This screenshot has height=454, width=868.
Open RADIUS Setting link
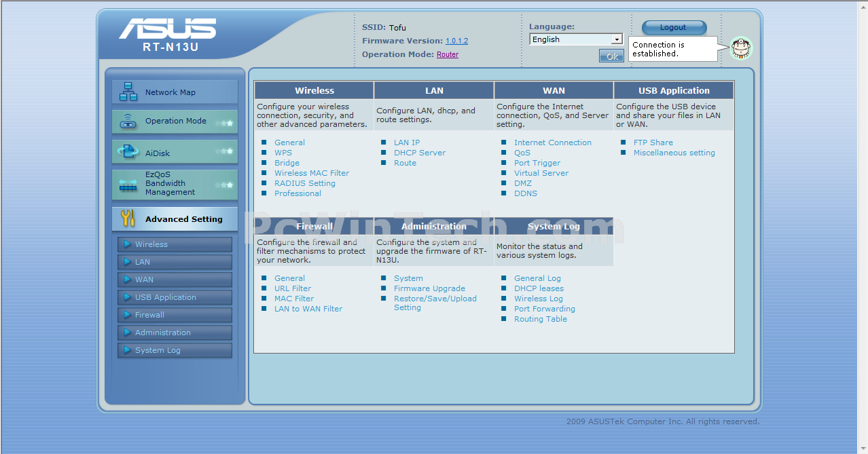coord(305,183)
